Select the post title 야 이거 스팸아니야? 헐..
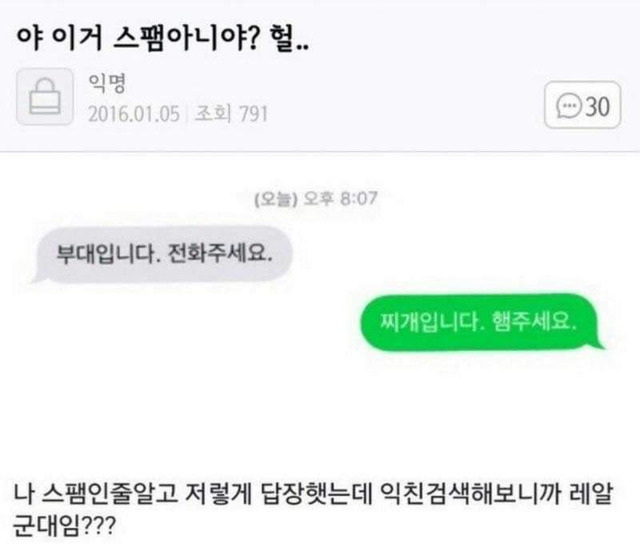 coord(162,39)
